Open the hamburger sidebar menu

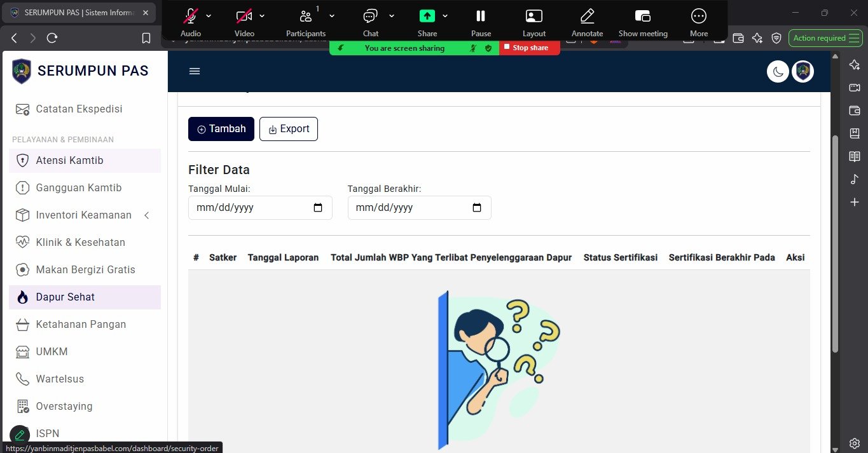coord(195,71)
